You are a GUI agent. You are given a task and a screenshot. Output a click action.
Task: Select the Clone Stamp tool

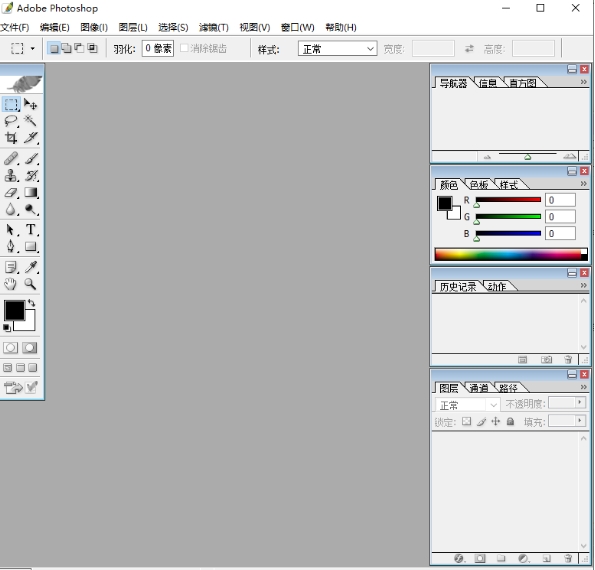[11, 175]
